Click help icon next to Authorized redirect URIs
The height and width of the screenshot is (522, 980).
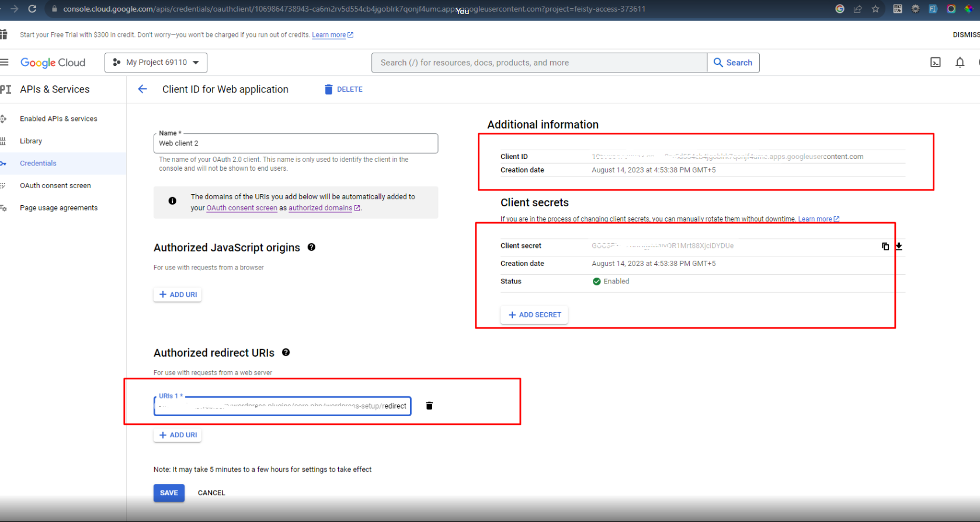[286, 352]
